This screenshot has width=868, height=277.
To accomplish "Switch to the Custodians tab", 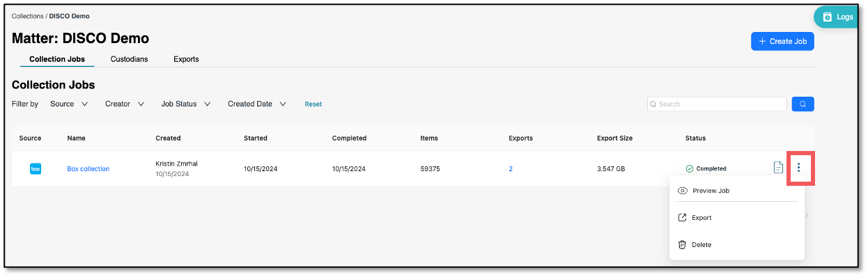I will click(x=129, y=59).
